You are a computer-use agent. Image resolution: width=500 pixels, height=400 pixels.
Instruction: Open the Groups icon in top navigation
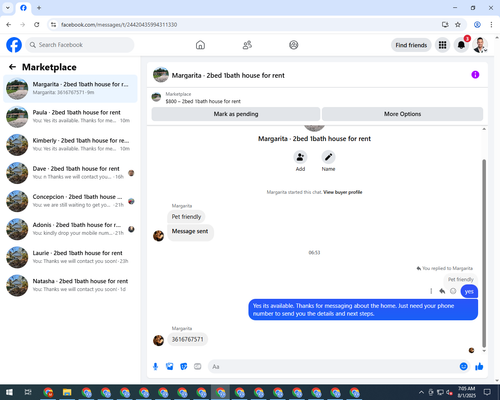coord(294,45)
